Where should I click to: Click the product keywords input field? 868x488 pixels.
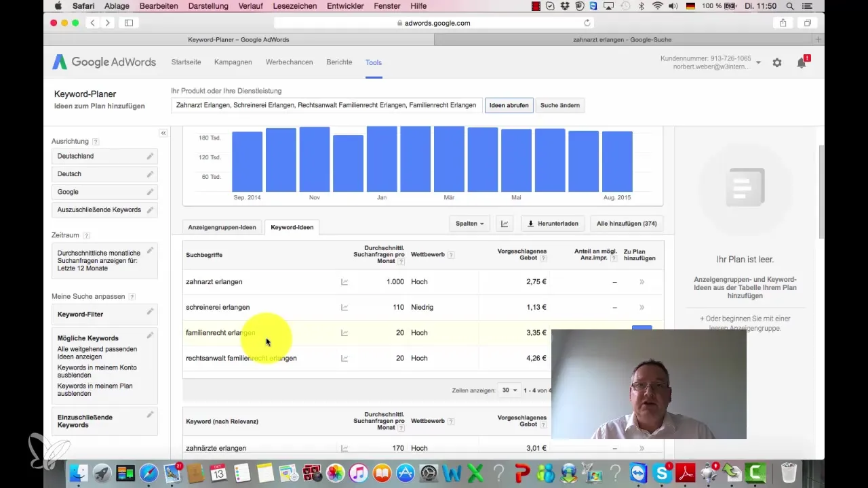point(327,105)
